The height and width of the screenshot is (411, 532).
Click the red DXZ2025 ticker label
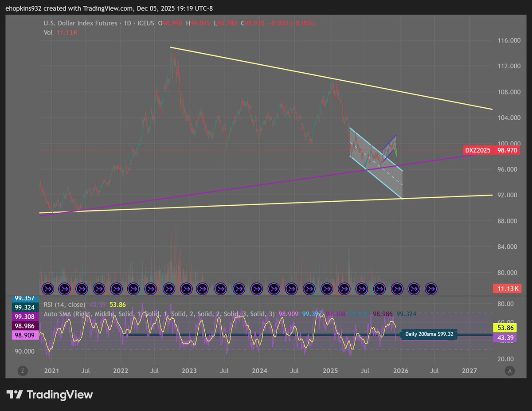[x=477, y=150]
